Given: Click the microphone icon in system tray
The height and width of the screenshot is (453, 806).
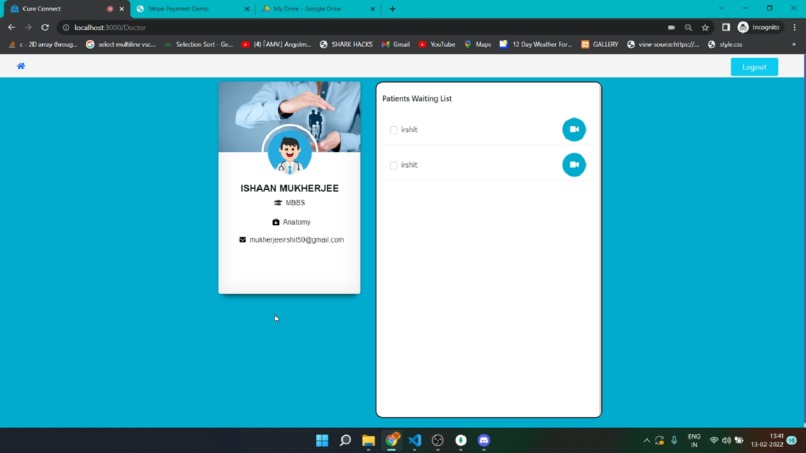Looking at the screenshot, I should click(x=674, y=441).
